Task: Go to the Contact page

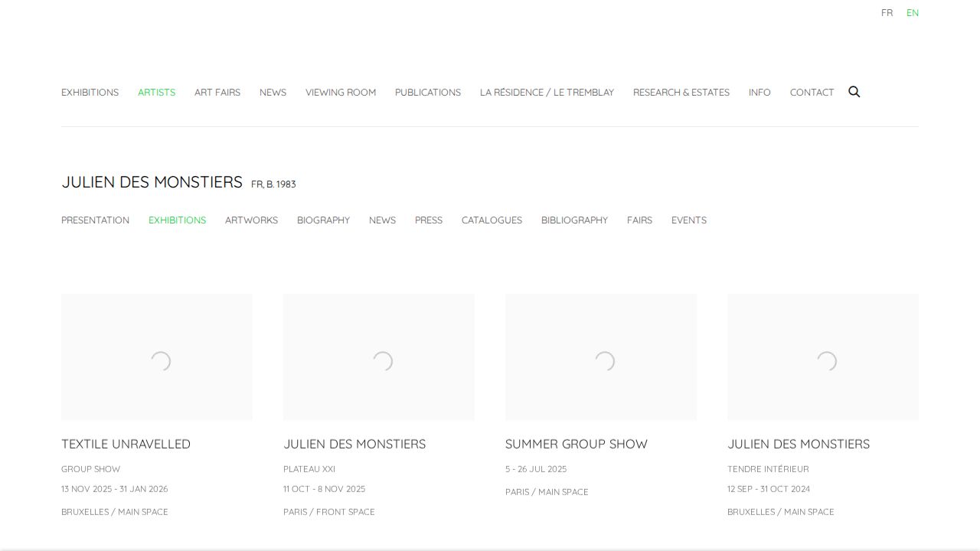Action: coord(812,93)
